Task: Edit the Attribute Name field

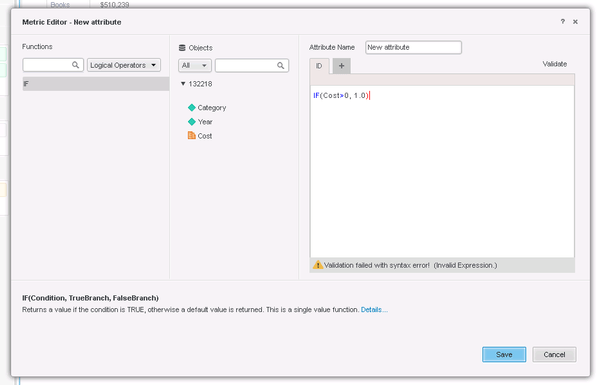Action: [413, 47]
